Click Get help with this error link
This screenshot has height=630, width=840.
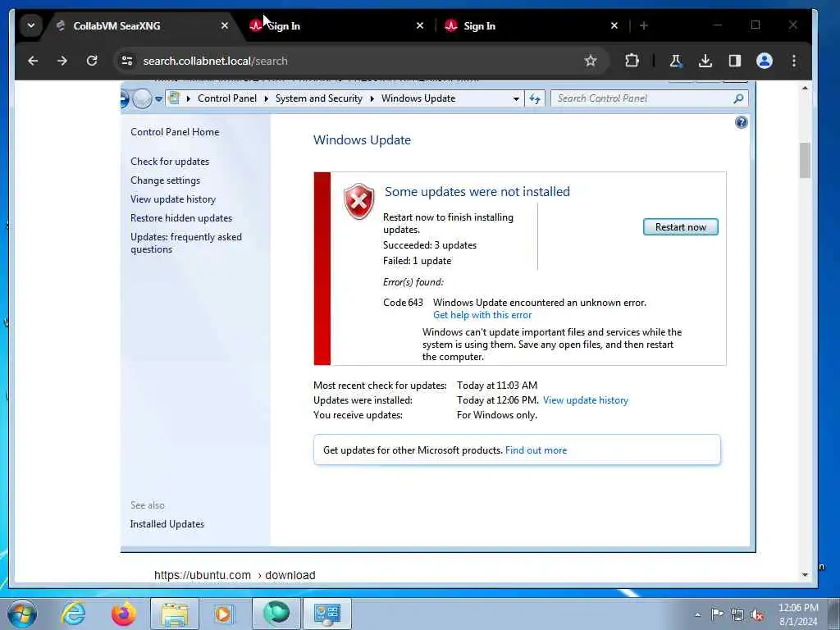coord(482,315)
